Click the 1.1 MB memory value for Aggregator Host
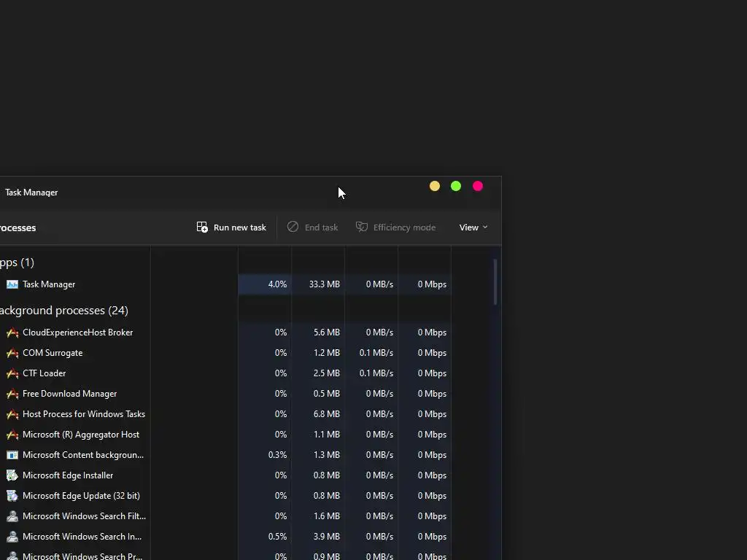Screen dimensions: 747x560 pos(327,435)
